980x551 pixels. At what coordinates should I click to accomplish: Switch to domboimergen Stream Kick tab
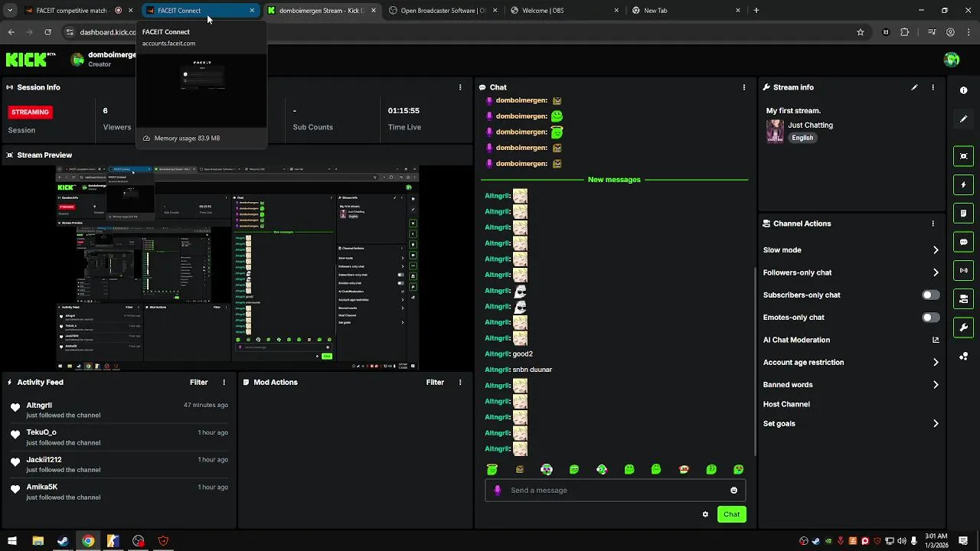[321, 11]
